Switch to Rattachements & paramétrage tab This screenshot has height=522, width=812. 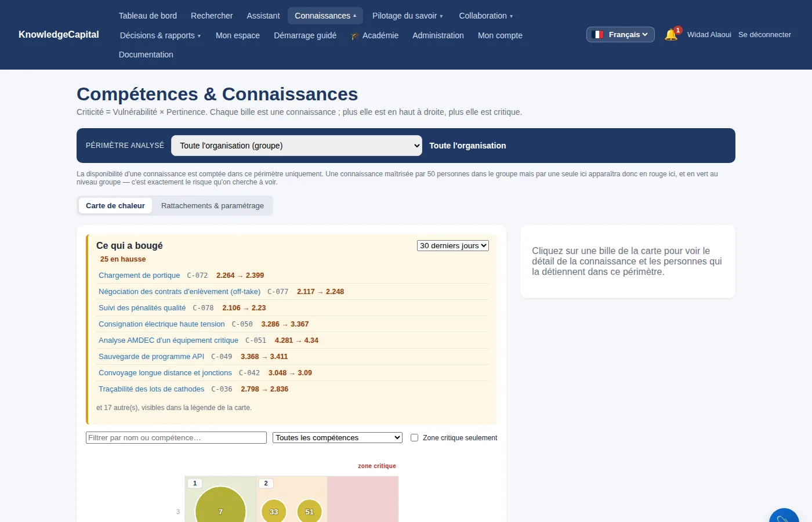212,206
